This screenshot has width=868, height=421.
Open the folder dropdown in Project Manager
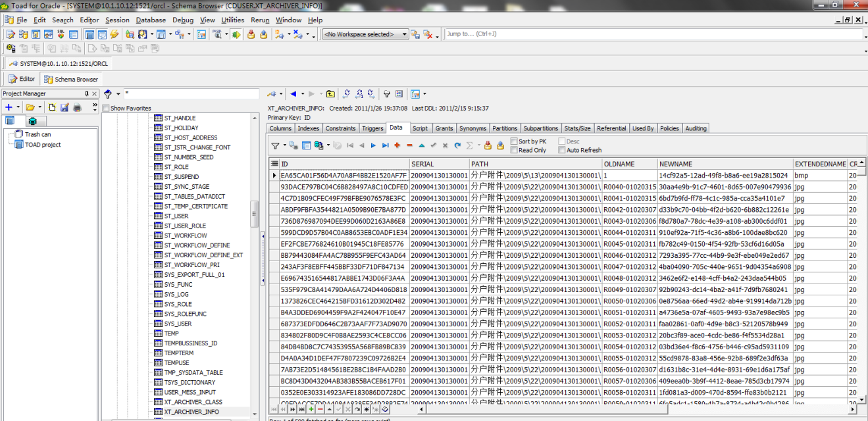(39, 107)
